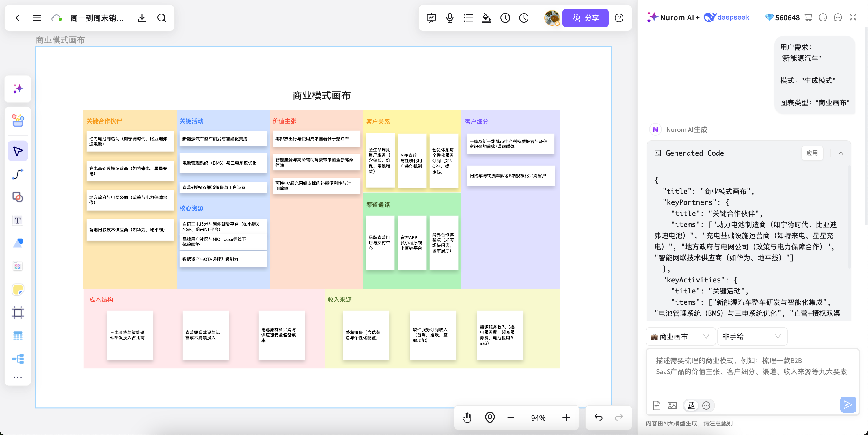This screenshot has width=868, height=435.
Task: Open AI chat bubble icon
Action: (x=838, y=18)
